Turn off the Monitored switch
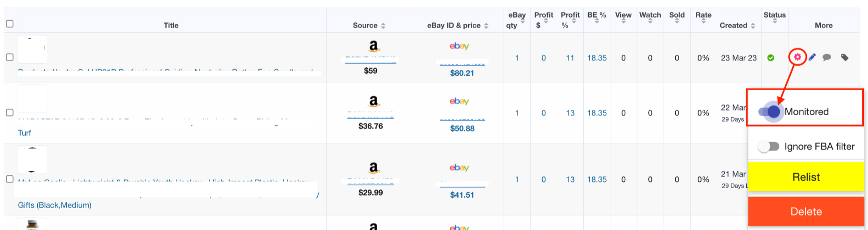 click(x=770, y=112)
